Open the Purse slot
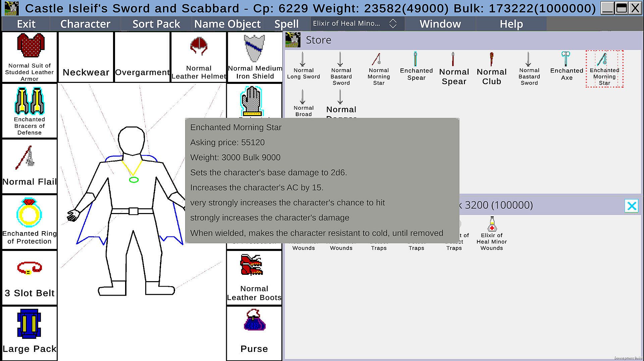The width and height of the screenshot is (644, 361). click(254, 333)
